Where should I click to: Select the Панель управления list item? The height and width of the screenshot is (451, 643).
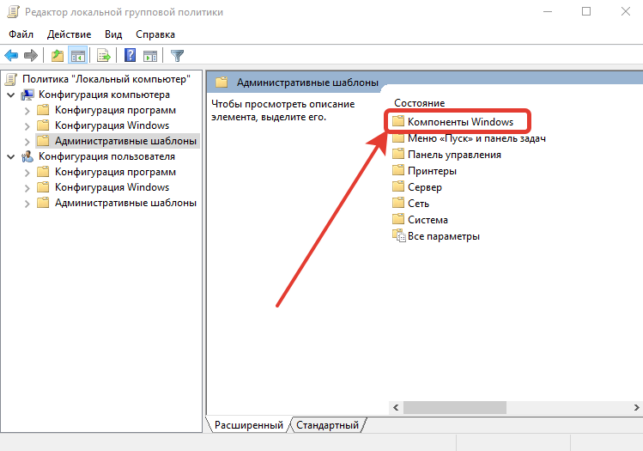click(454, 155)
